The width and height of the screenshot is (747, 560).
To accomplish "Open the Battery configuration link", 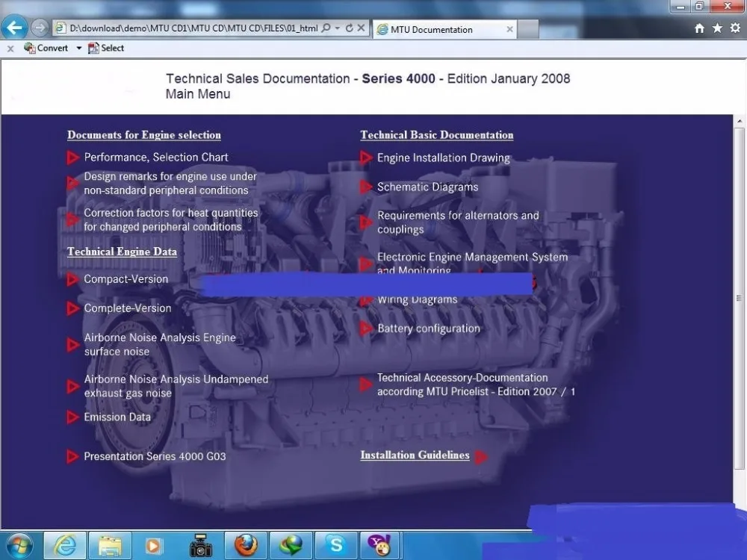I will point(429,328).
